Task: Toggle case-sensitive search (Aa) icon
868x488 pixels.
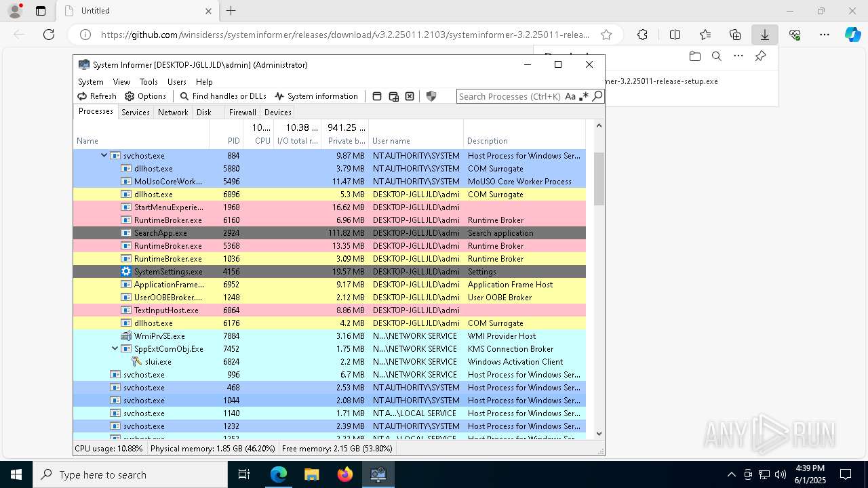Action: [570, 96]
